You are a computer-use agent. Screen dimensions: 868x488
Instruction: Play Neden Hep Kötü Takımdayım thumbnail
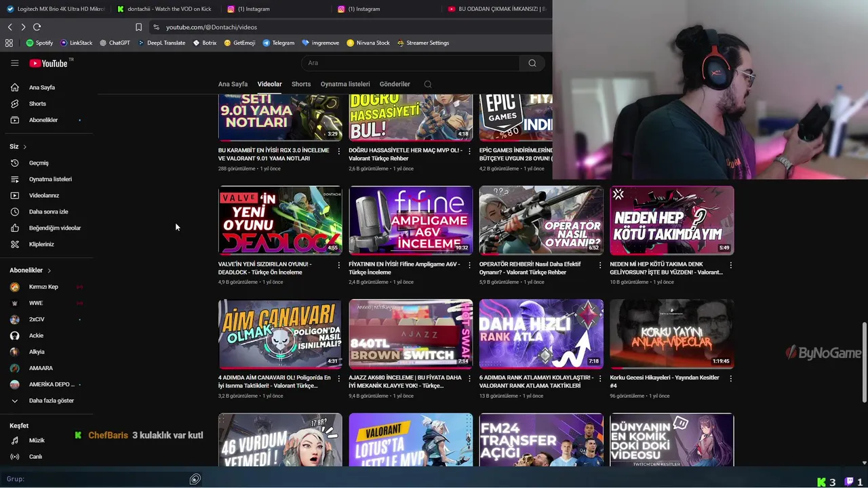click(671, 220)
